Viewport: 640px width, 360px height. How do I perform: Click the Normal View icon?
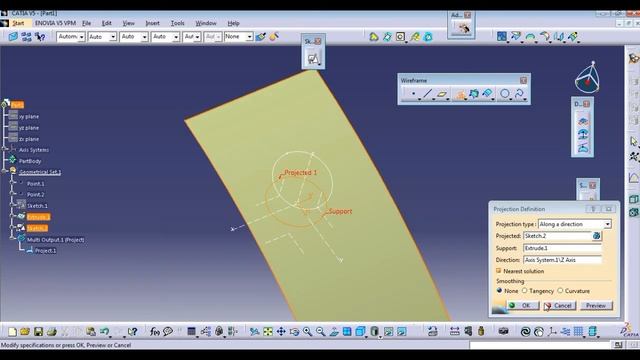[334, 331]
